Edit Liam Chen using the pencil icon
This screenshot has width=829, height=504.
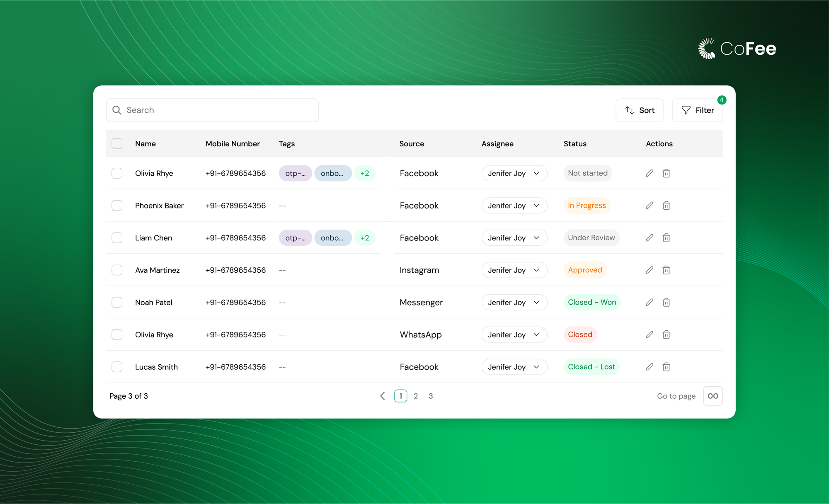pyautogui.click(x=649, y=237)
